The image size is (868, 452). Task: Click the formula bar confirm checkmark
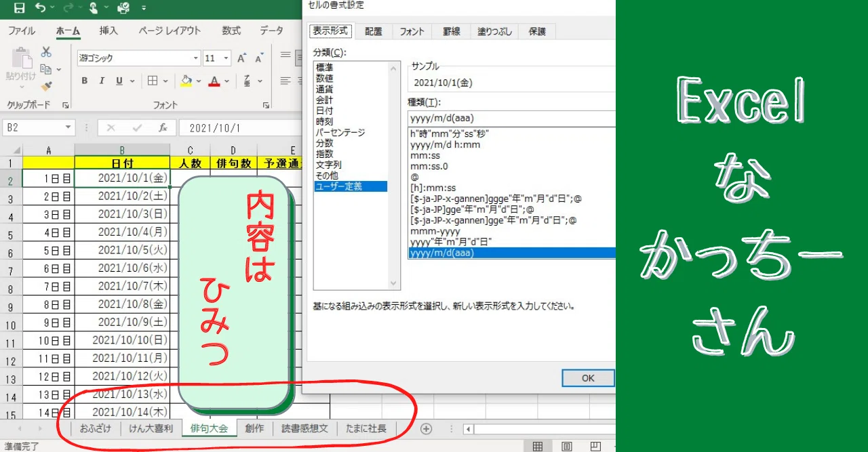tap(137, 127)
